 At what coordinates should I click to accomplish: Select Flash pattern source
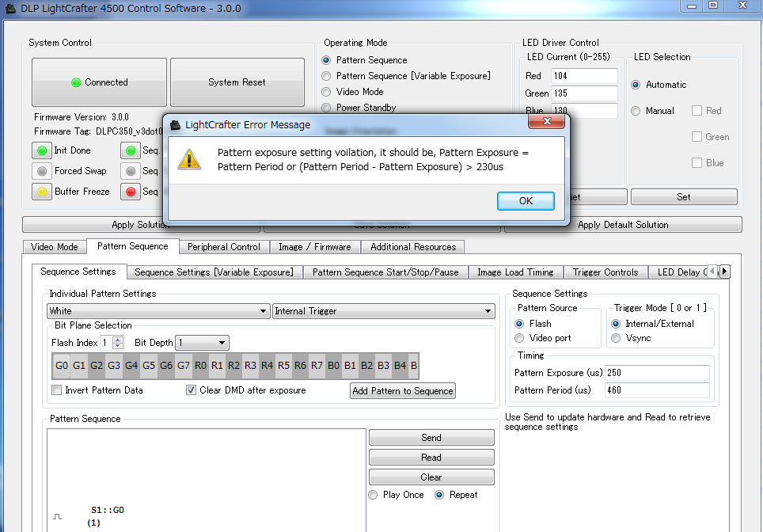[519, 324]
